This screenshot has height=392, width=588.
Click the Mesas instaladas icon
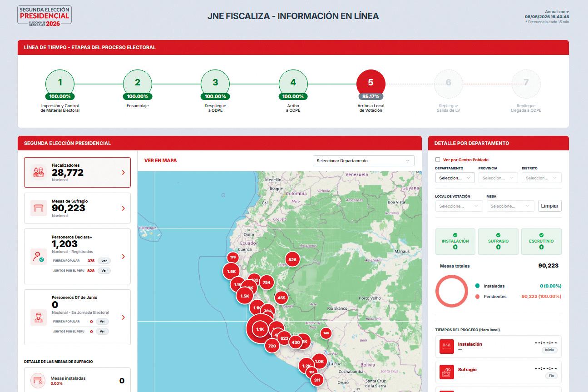click(x=38, y=381)
